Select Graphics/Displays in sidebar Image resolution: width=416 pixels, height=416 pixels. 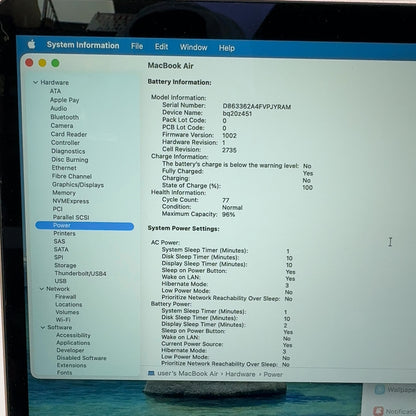(x=78, y=185)
